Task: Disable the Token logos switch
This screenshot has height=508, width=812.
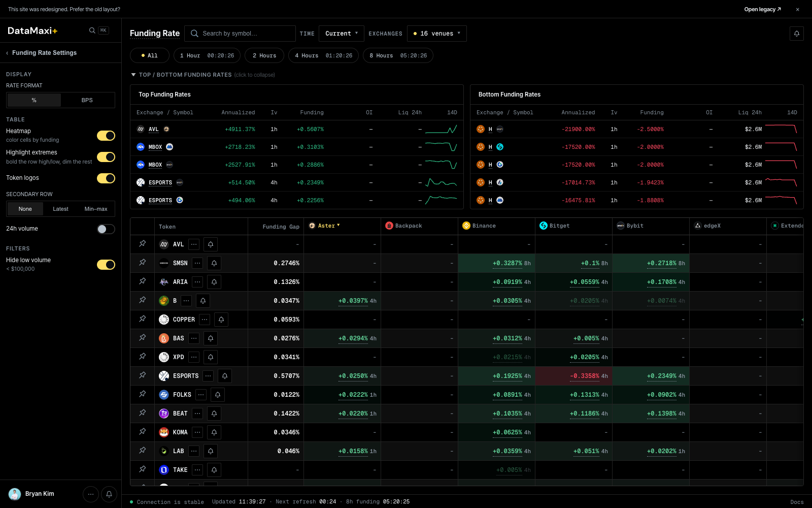Action: (x=106, y=178)
